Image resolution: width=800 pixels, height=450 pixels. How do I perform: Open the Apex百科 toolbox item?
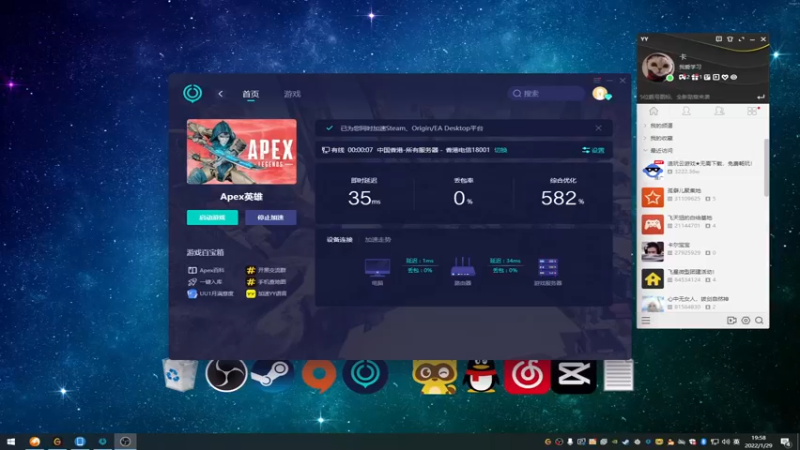pos(206,270)
